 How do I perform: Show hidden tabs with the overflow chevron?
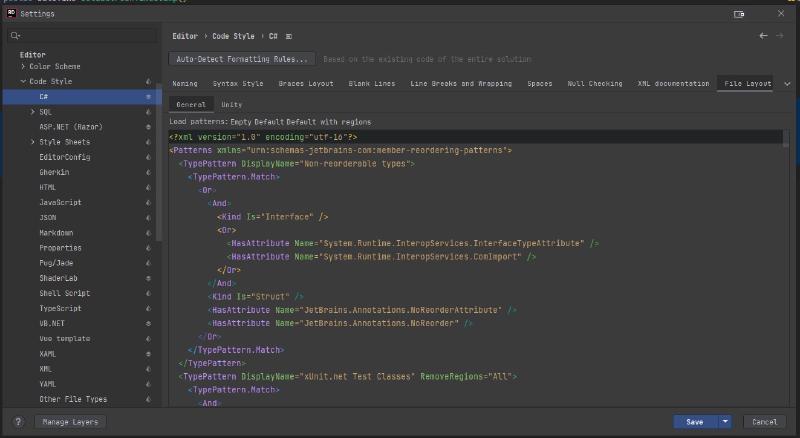tap(787, 84)
